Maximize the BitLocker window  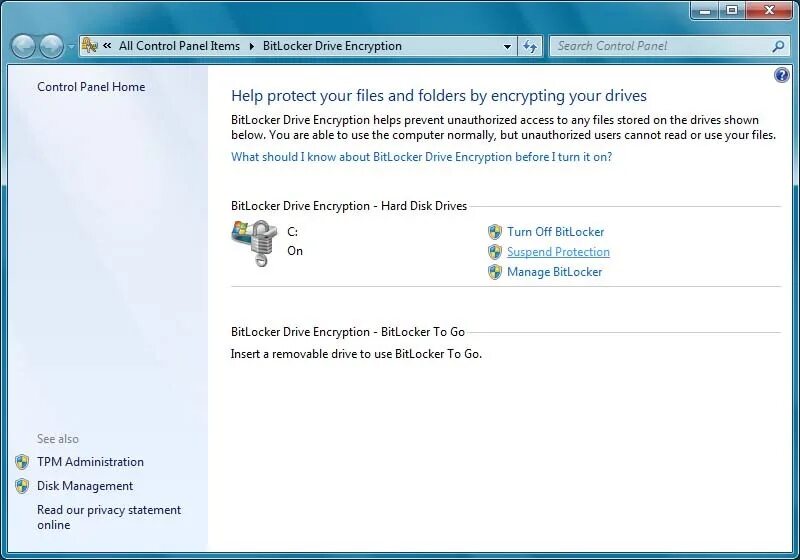click(732, 10)
